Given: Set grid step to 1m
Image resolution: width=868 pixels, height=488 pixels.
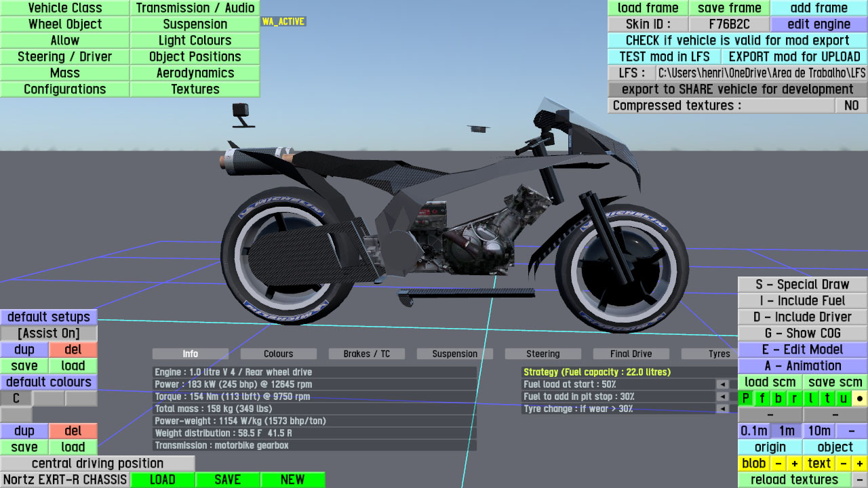Looking at the screenshot, I should (x=787, y=431).
